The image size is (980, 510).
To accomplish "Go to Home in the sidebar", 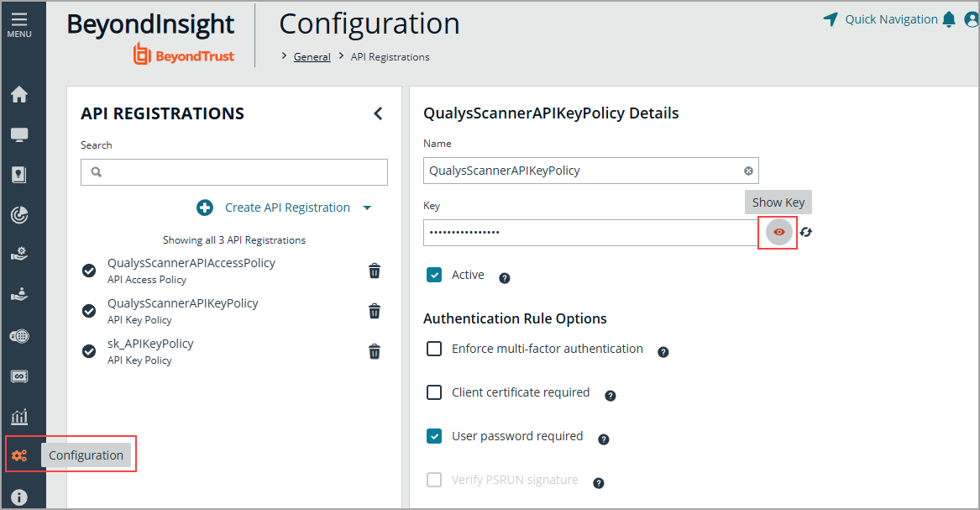I will [18, 95].
